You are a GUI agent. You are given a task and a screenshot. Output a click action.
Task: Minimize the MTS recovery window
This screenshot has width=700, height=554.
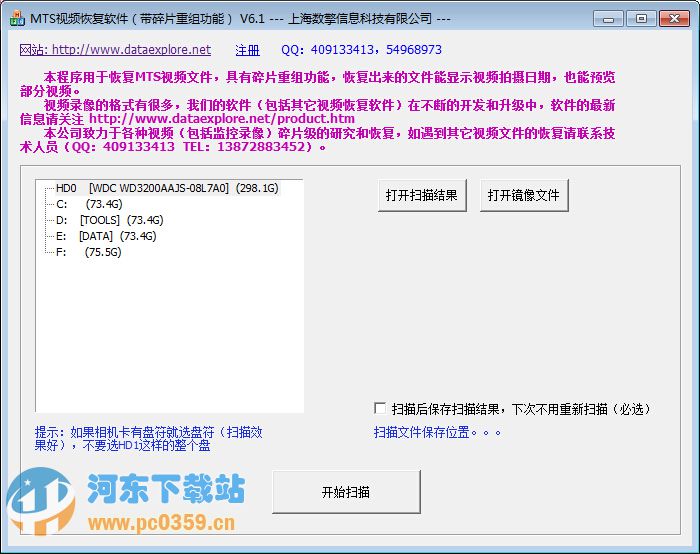(x=608, y=19)
